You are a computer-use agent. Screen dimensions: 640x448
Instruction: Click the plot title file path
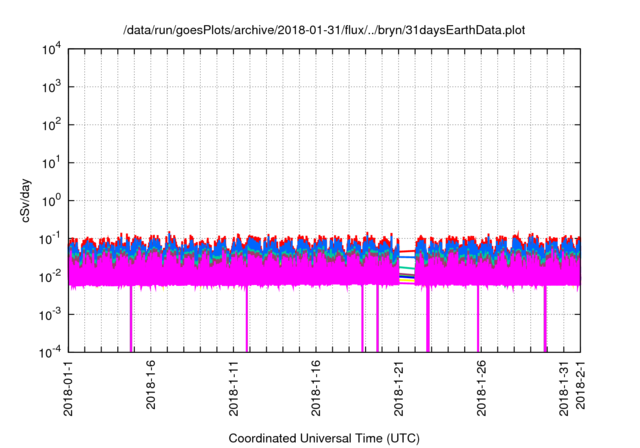[324, 30]
